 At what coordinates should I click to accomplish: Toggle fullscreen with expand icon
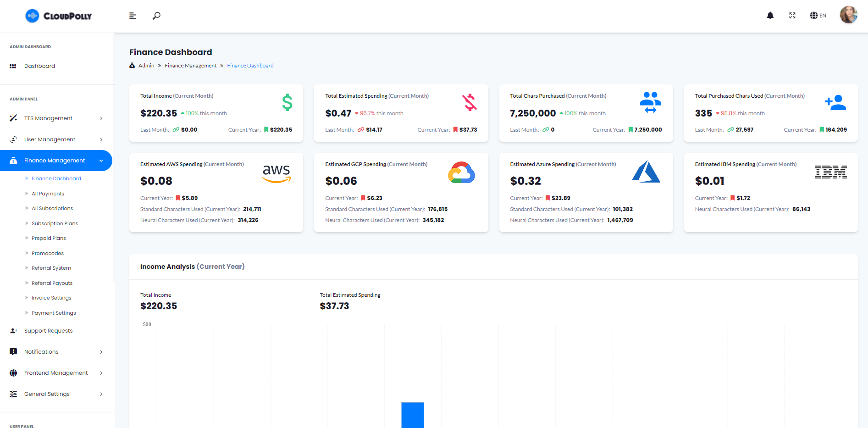[x=792, y=15]
